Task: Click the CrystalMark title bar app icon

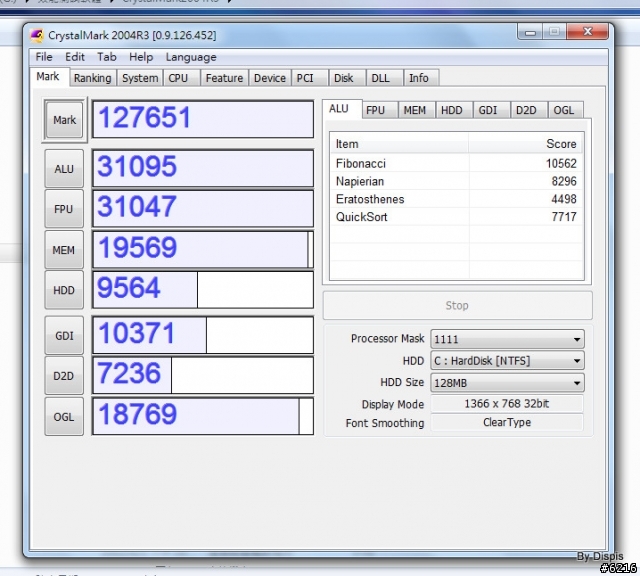Action: click(37, 35)
